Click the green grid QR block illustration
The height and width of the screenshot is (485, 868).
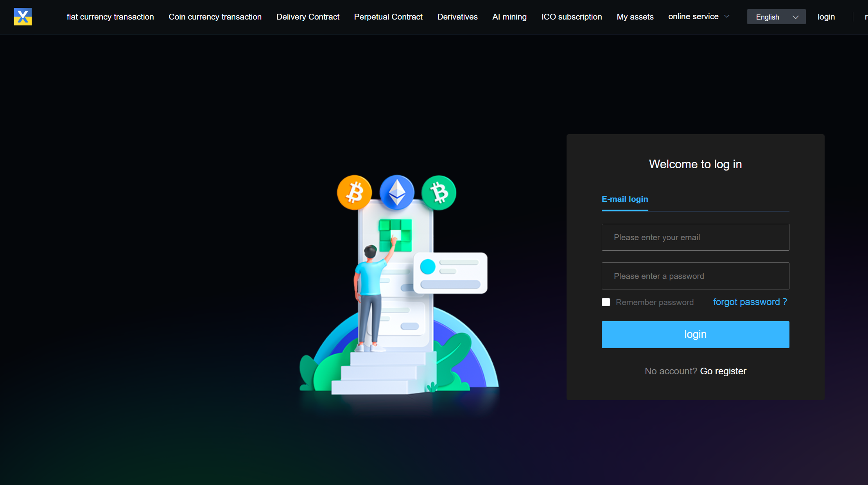click(x=395, y=235)
